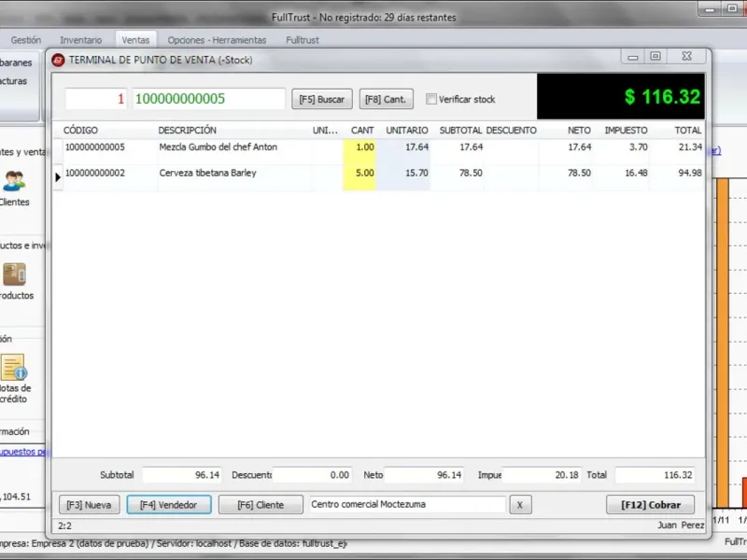This screenshot has width=747, height=560.
Task: Select row marker arrow for Cerveza tibetana Barley
Action: pos(58,177)
